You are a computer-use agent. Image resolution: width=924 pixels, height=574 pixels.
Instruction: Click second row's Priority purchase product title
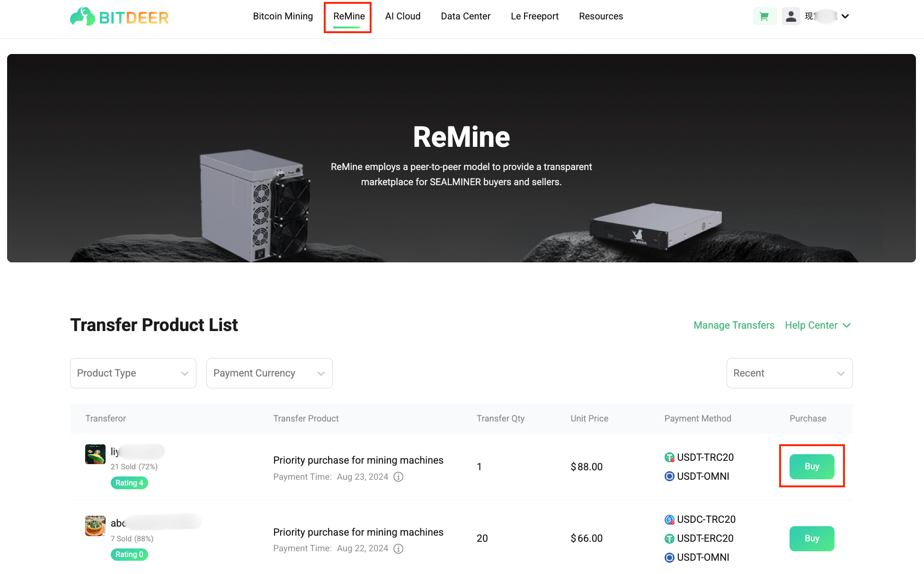(x=358, y=532)
